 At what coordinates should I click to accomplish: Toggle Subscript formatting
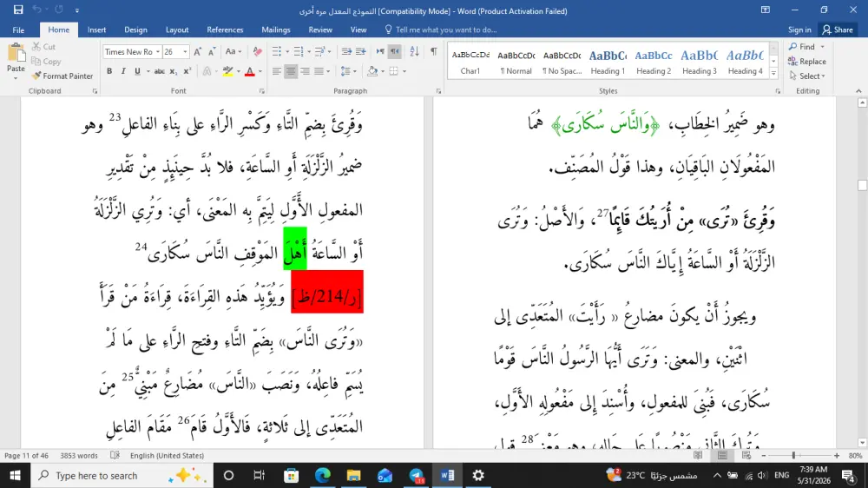pos(173,71)
